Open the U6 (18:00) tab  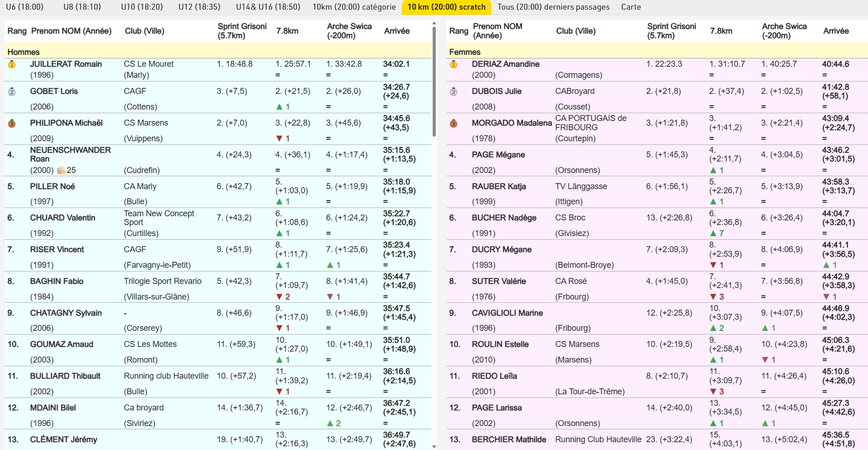25,7
